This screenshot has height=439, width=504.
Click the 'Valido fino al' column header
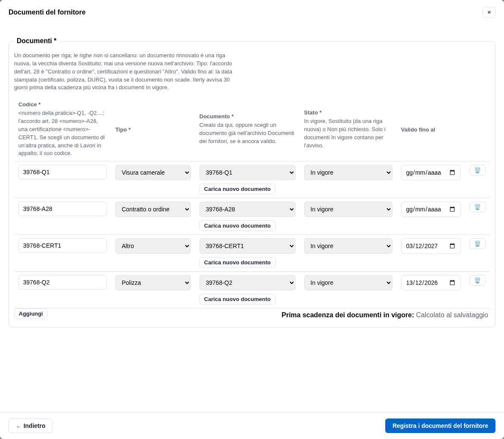418,129
